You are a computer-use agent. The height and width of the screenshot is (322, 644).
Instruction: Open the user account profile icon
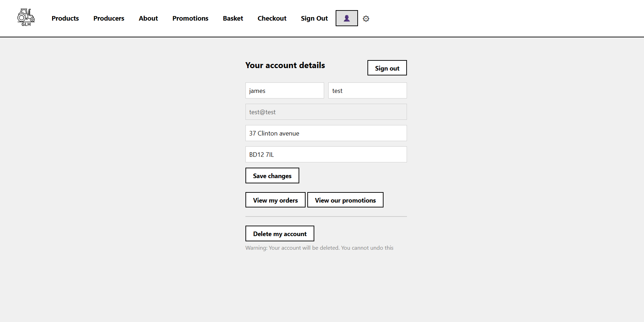(x=346, y=18)
